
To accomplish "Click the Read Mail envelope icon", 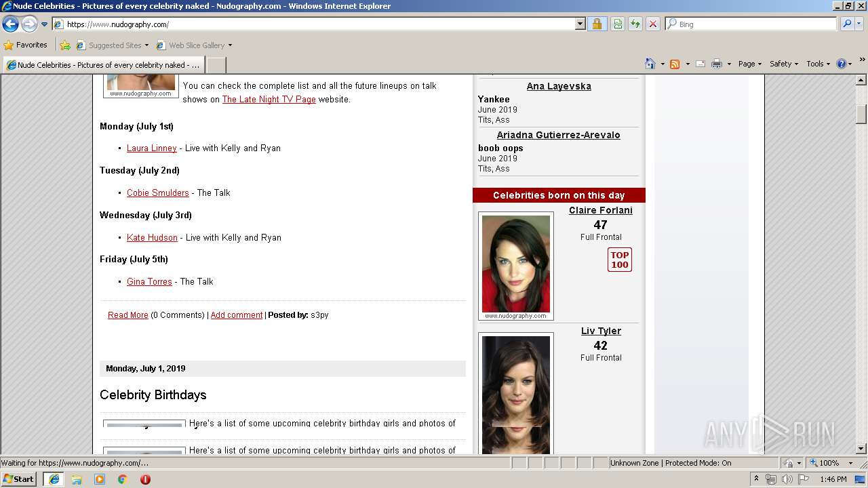I will click(x=701, y=64).
